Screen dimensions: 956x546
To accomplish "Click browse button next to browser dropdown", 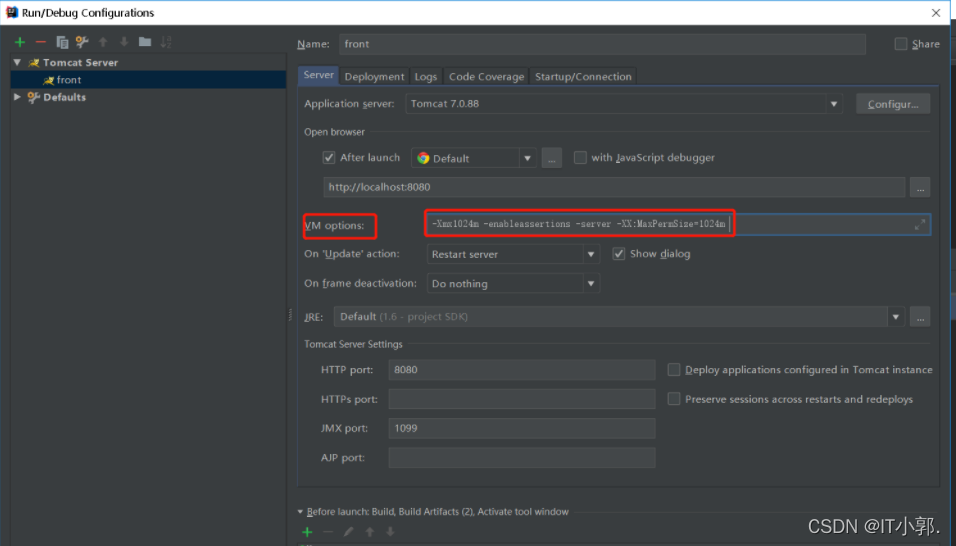I will [x=551, y=158].
